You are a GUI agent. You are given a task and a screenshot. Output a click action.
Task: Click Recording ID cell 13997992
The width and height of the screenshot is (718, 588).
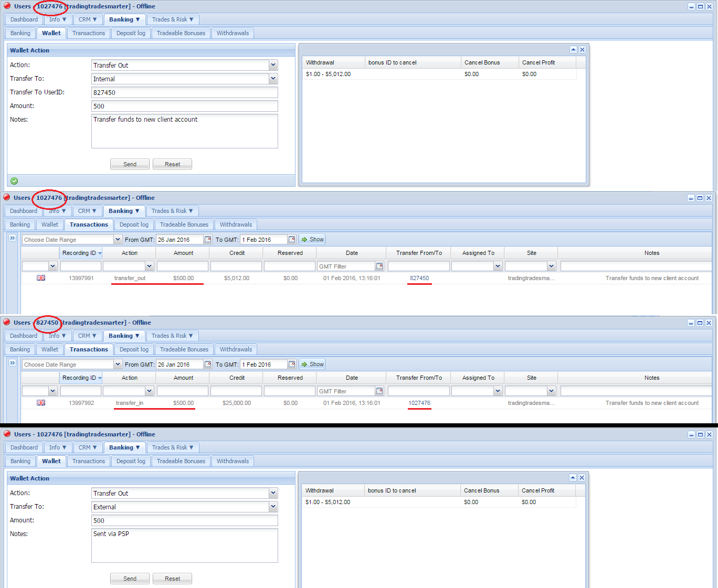point(81,403)
